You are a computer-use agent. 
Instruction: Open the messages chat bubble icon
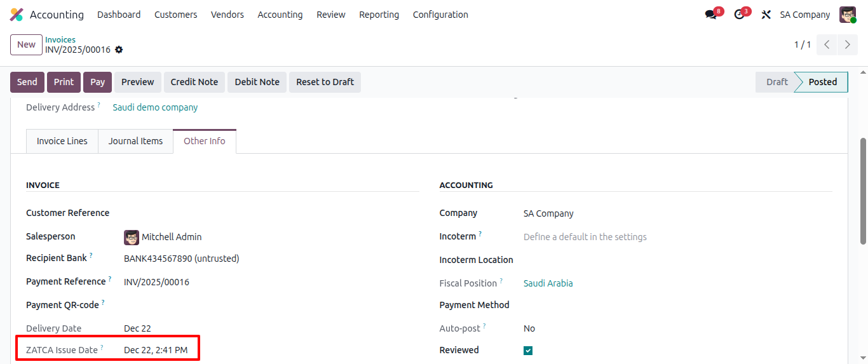pos(710,15)
